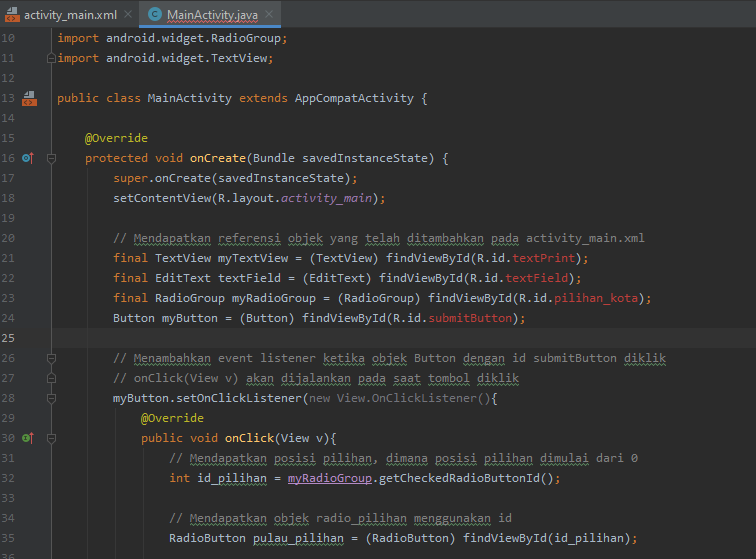Click setContentView on line 18
The height and width of the screenshot is (559, 756).
pyautogui.click(x=162, y=198)
